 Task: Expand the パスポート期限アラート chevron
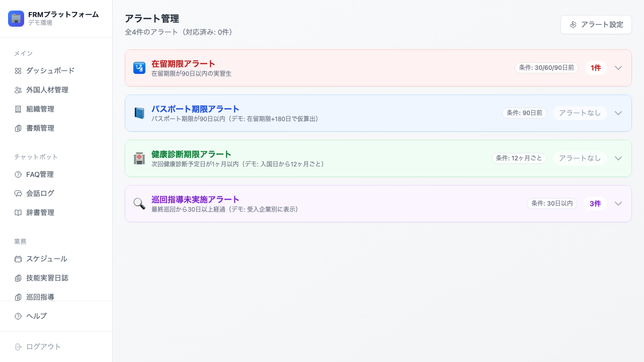618,113
